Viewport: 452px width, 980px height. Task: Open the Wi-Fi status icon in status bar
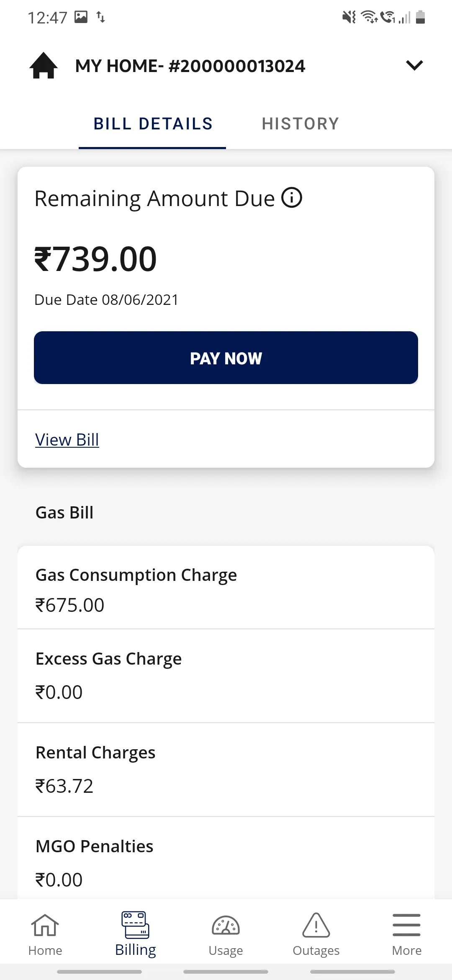pos(370,18)
